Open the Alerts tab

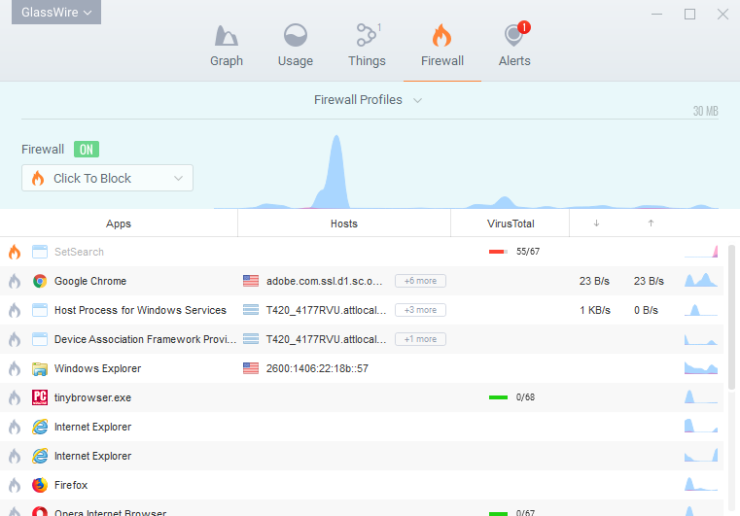tap(514, 46)
